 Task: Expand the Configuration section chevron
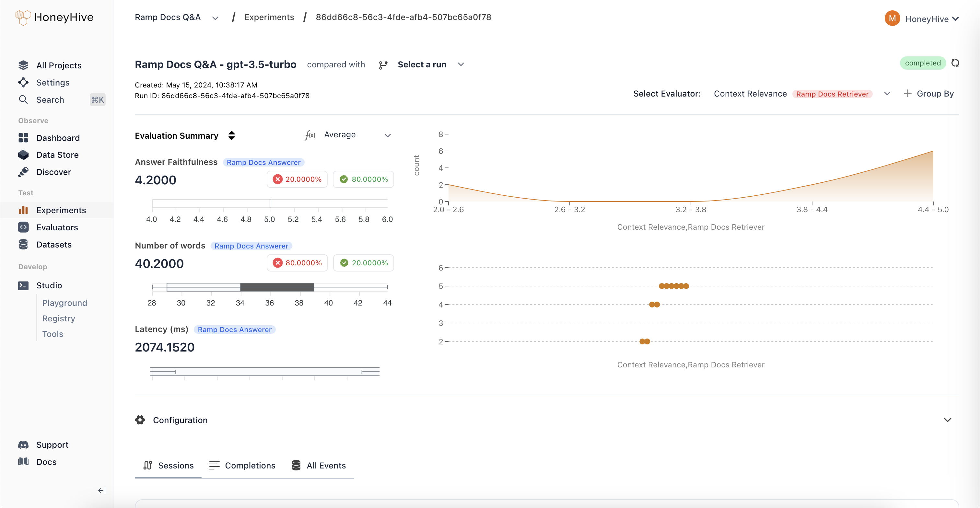pyautogui.click(x=947, y=420)
